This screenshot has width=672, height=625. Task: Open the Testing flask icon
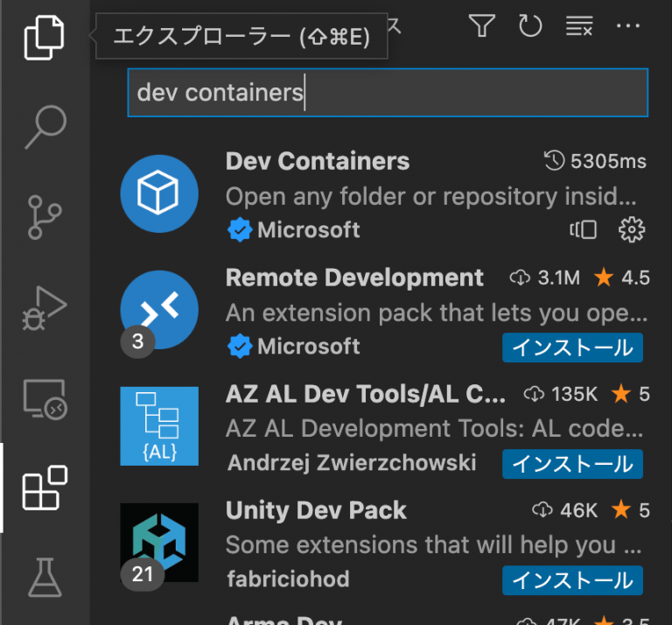[x=45, y=578]
